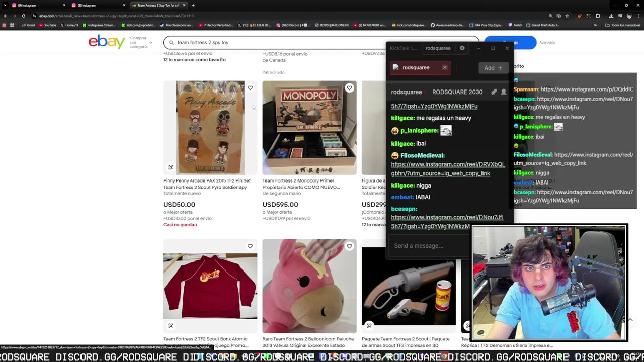Image resolution: width=644 pixels, height=362 pixels.
Task: Click the browser back arrow
Action: click(x=5, y=16)
